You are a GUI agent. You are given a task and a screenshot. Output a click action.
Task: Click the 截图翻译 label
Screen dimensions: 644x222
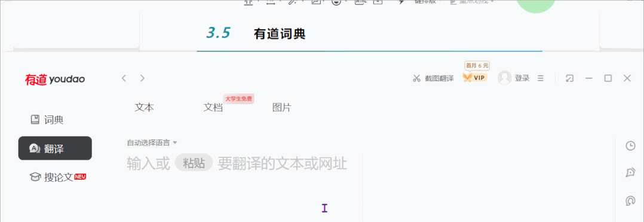pyautogui.click(x=439, y=78)
